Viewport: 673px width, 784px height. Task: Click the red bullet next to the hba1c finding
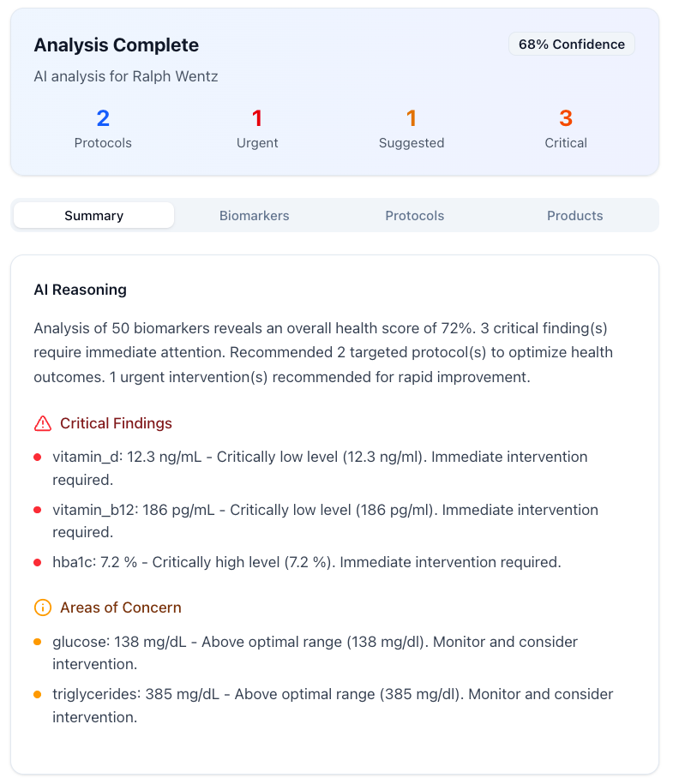(38, 563)
